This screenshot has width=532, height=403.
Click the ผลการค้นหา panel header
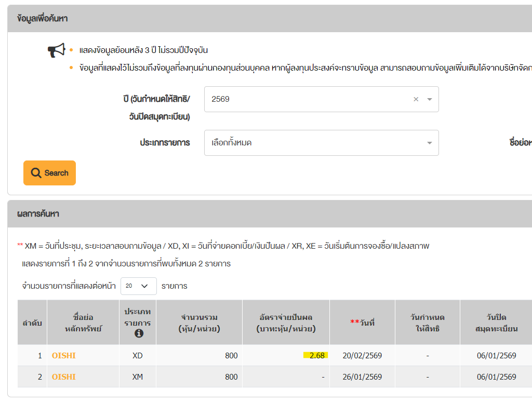(x=38, y=214)
